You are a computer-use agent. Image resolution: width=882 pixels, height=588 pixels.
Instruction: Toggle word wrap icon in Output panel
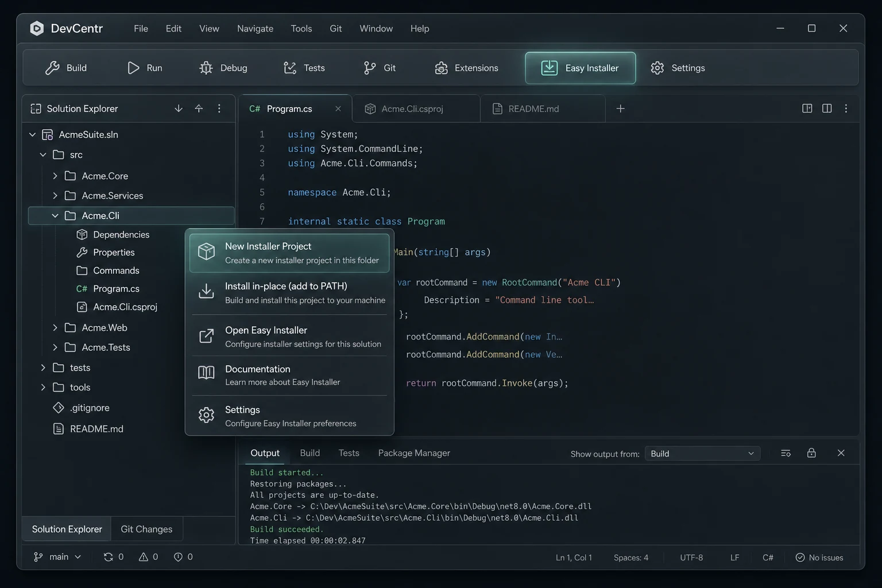point(786,453)
